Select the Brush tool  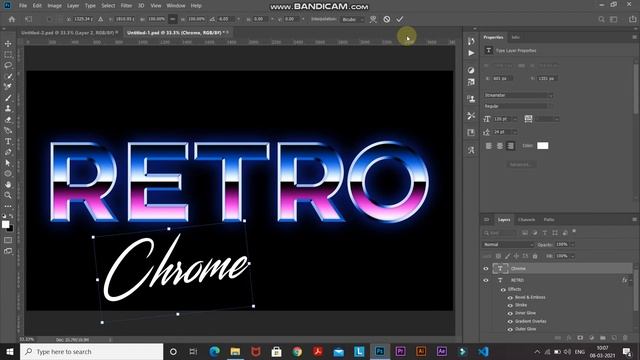click(x=8, y=98)
